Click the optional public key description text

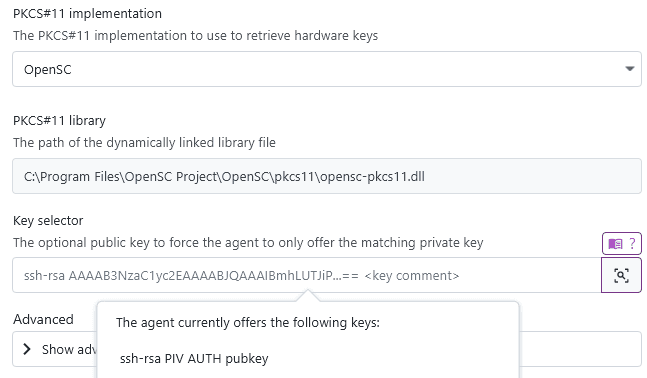click(248, 242)
